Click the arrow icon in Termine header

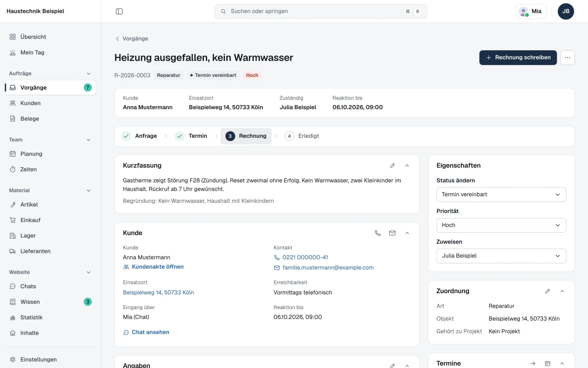click(x=533, y=364)
